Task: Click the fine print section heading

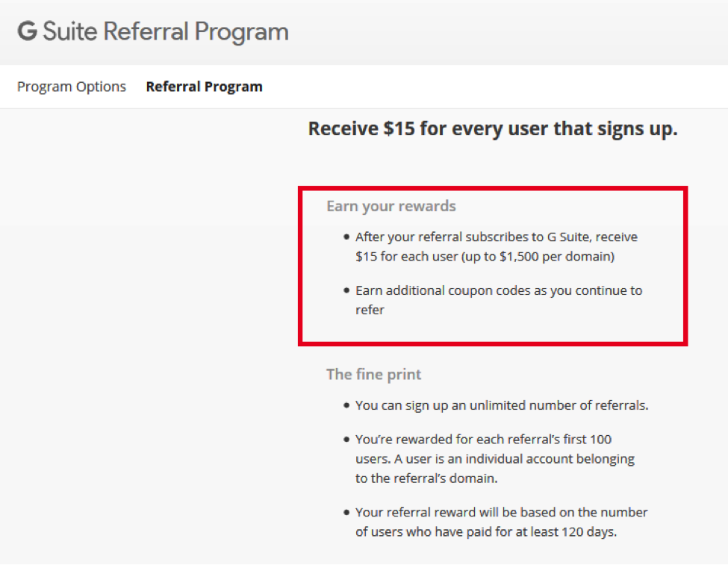Action: click(x=374, y=374)
